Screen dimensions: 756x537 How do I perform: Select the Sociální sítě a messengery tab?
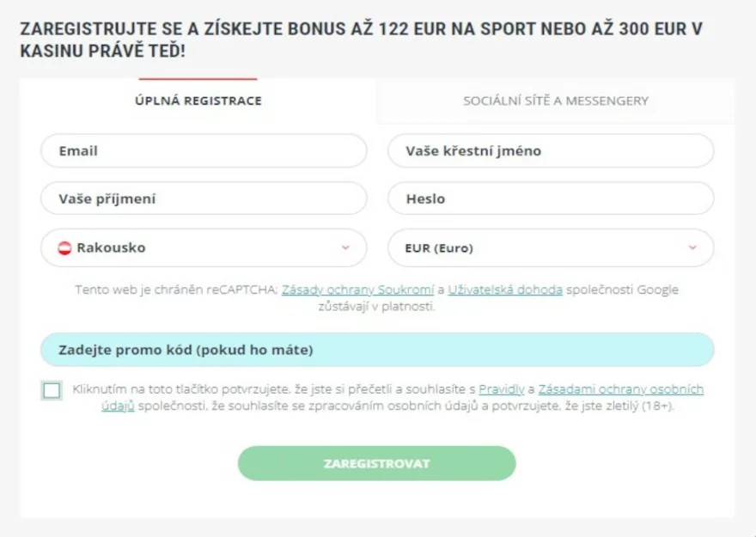pos(556,101)
